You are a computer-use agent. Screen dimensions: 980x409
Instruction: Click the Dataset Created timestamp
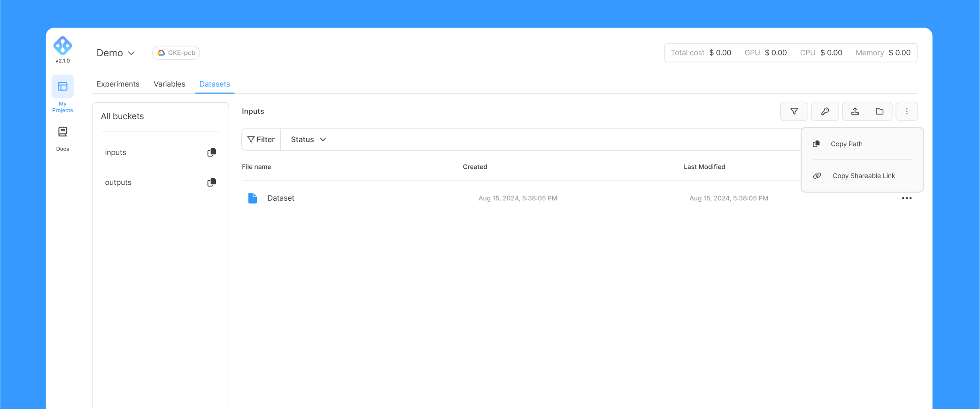pyautogui.click(x=518, y=198)
